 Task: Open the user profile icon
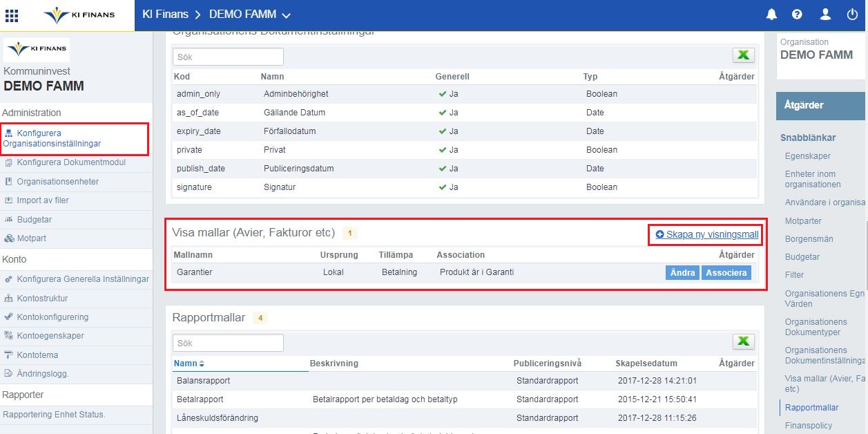point(824,15)
